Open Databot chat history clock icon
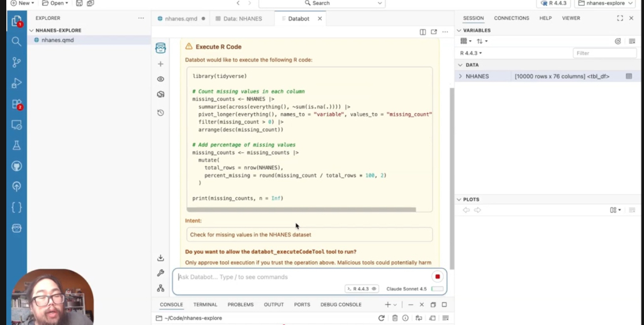Image resolution: width=644 pixels, height=325 pixels. tap(160, 113)
